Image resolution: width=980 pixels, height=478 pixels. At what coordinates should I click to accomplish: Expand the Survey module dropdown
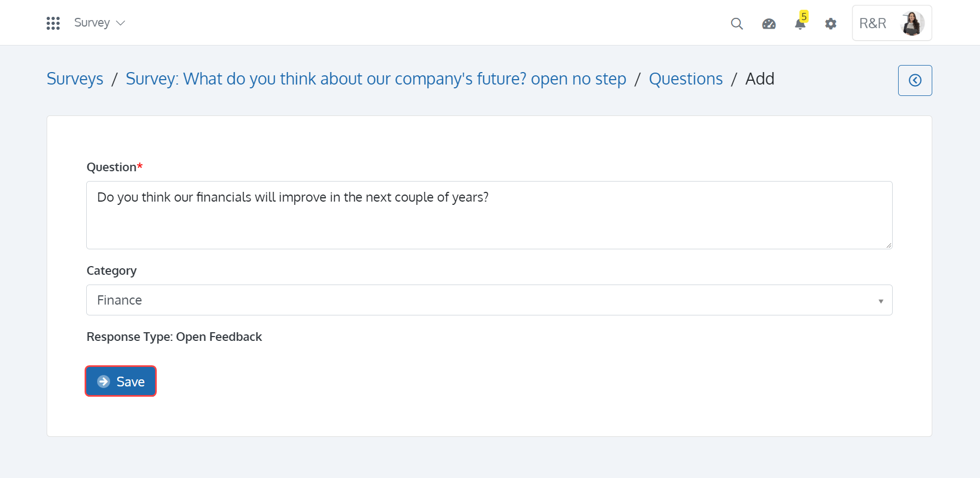(99, 23)
